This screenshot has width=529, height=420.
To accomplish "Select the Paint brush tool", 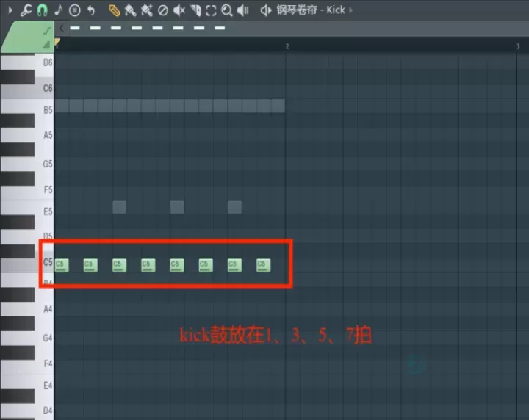I will coord(130,10).
